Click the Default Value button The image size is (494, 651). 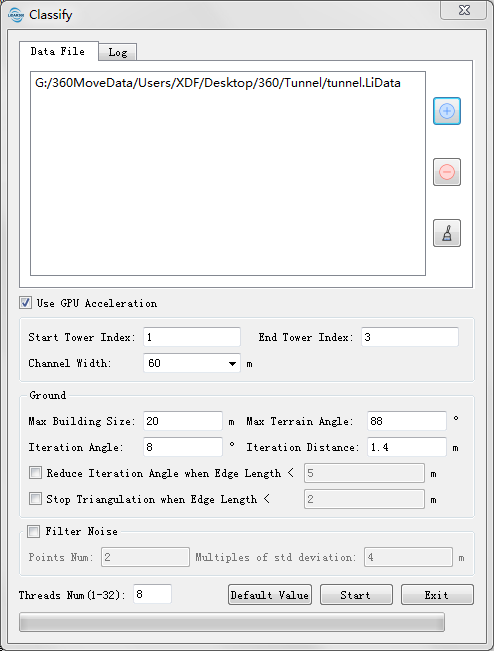point(270,595)
